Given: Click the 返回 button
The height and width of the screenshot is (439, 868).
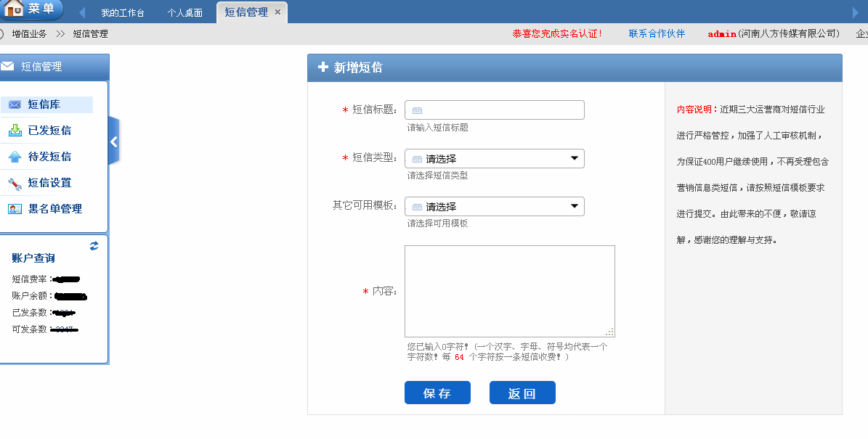Looking at the screenshot, I should point(522,393).
